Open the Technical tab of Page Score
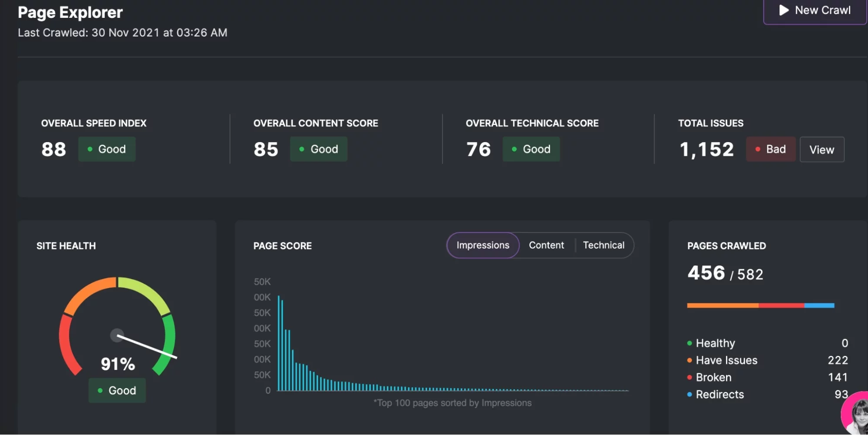The image size is (868, 435). [604, 245]
